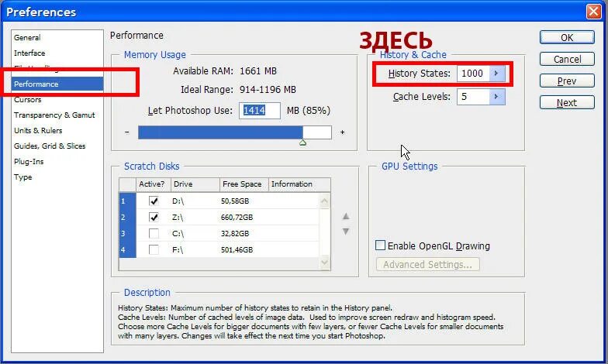The width and height of the screenshot is (608, 364).
Task: Select Type preferences category
Action: point(23,177)
